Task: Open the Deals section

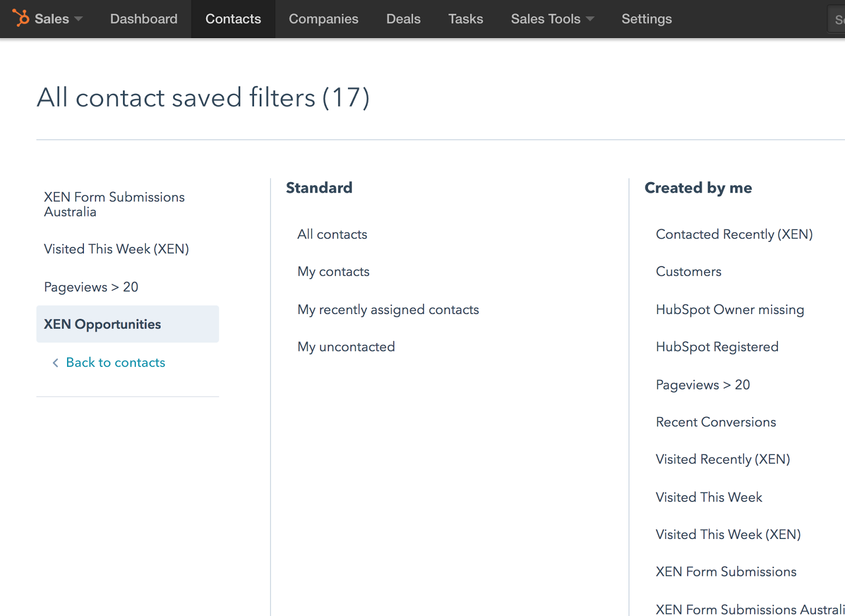Action: (x=403, y=19)
